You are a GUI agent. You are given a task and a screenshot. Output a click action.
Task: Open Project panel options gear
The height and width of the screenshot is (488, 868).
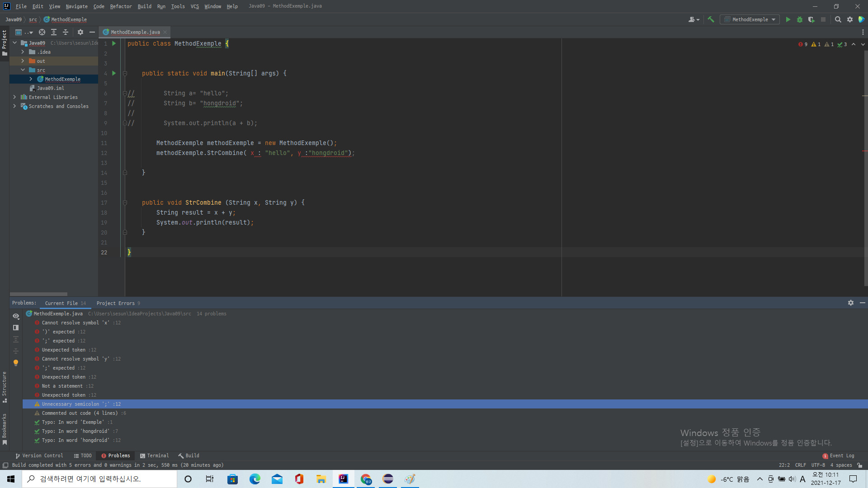(x=80, y=32)
